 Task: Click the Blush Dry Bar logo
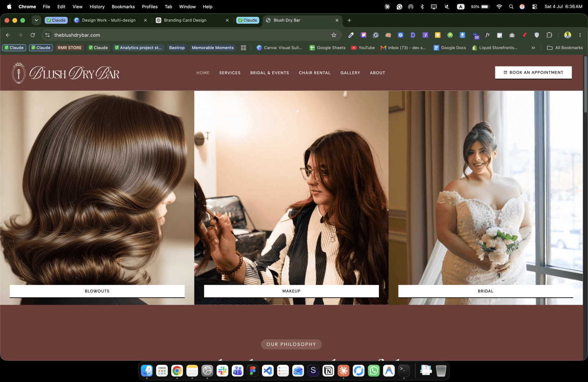click(x=66, y=73)
